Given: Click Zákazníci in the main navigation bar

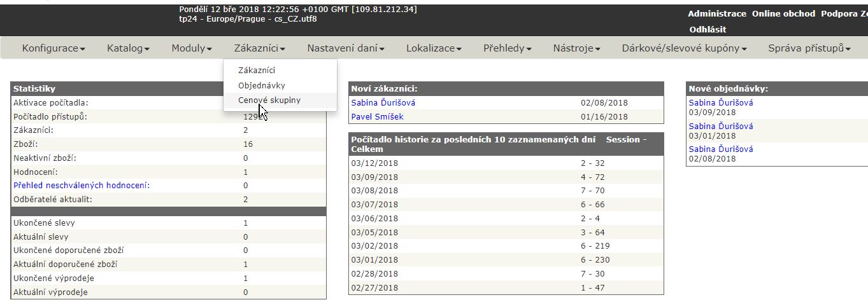Looking at the screenshot, I should 259,48.
